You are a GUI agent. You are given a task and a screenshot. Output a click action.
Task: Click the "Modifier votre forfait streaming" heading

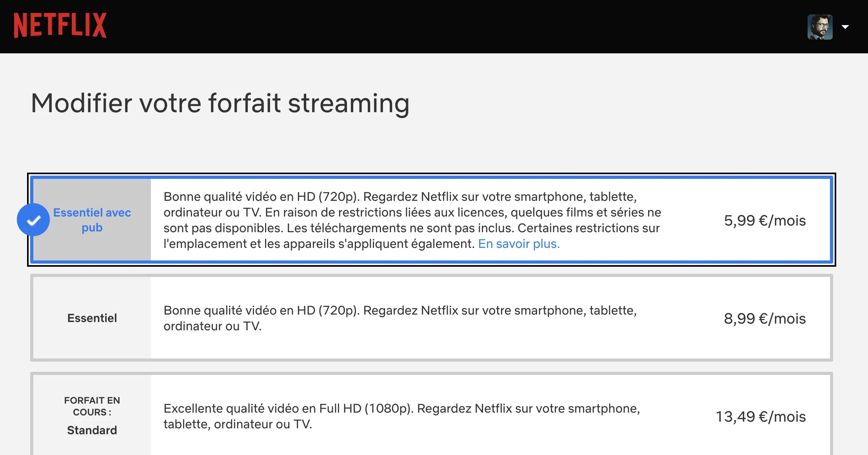point(220,103)
